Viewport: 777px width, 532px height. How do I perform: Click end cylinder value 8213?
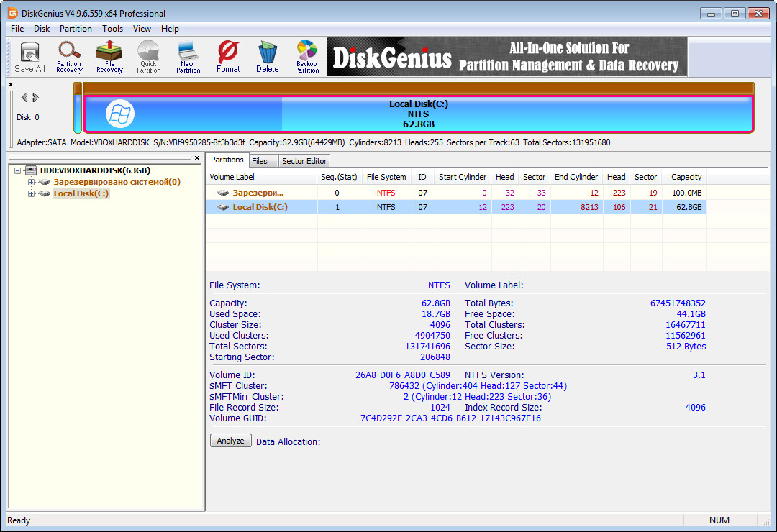tap(589, 207)
